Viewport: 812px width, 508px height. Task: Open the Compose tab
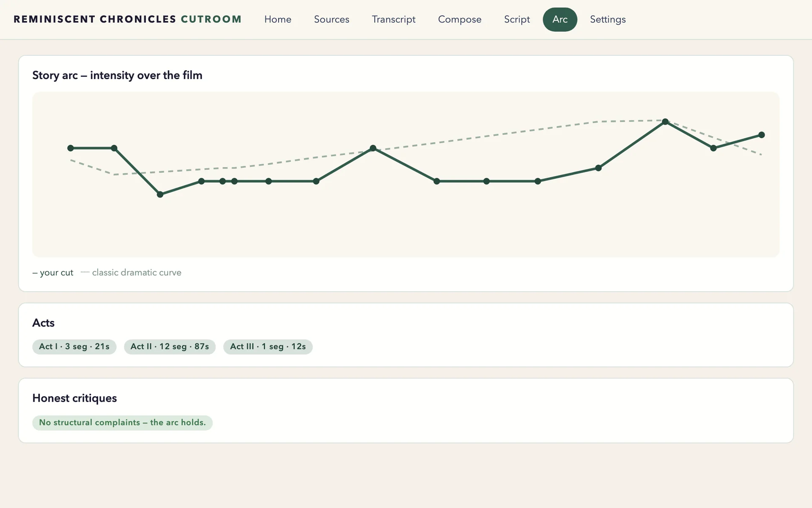tap(460, 19)
